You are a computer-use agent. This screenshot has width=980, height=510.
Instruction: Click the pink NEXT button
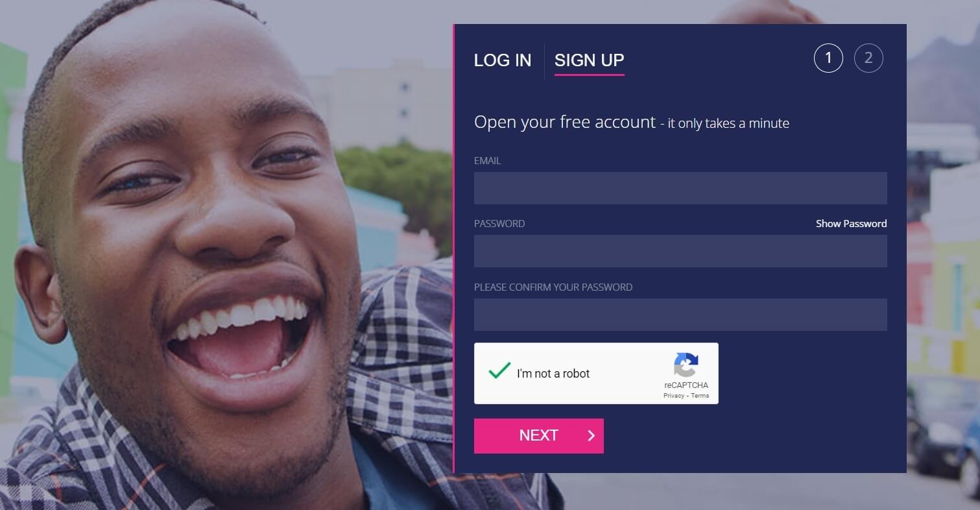539,436
